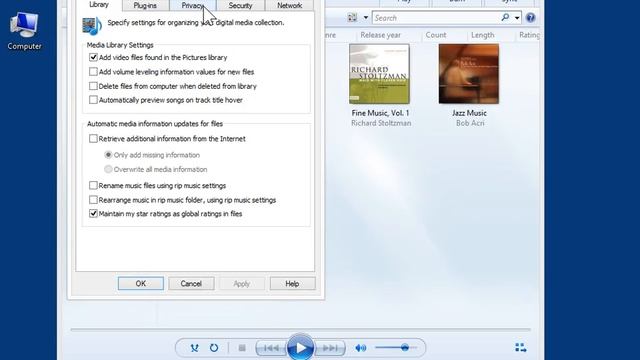Start playback with the Play button
The image size is (640, 360).
pos(301,348)
